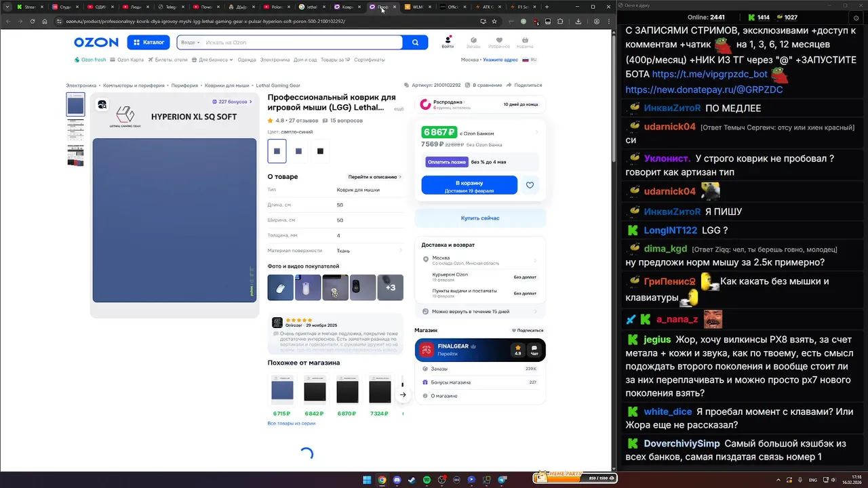Expand the Распродажа banner

pyautogui.click(x=480, y=104)
